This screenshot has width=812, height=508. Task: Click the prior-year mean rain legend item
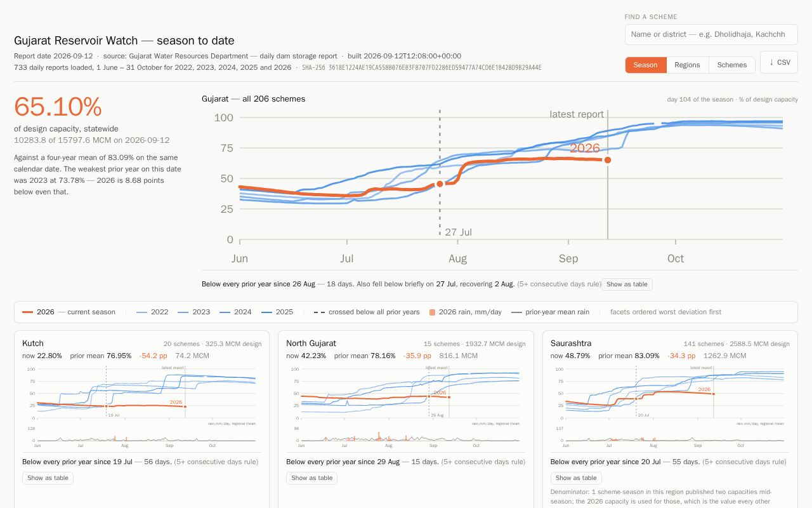(x=550, y=312)
